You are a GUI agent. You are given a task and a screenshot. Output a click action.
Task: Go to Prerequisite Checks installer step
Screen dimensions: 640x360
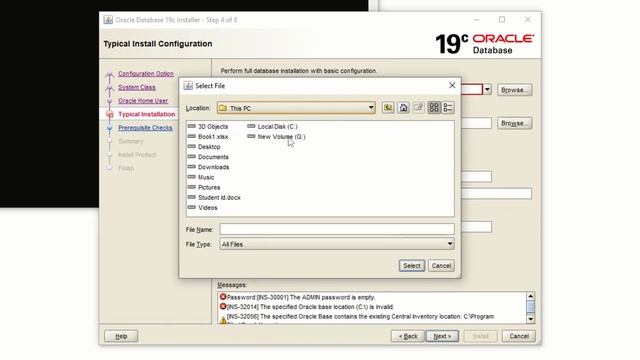pyautogui.click(x=145, y=128)
